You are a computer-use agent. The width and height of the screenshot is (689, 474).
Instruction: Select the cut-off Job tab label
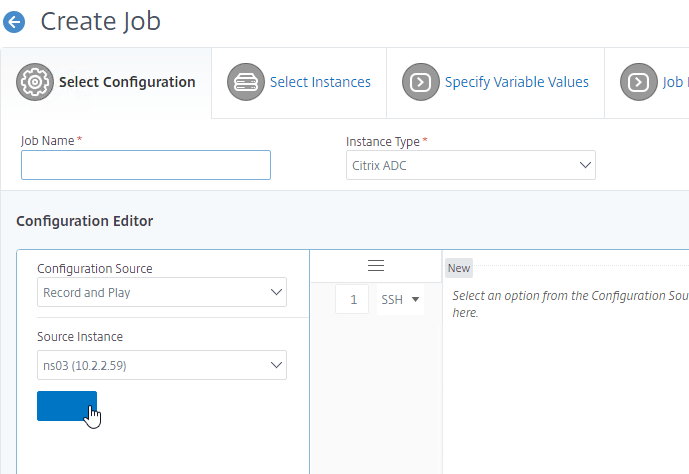674,82
